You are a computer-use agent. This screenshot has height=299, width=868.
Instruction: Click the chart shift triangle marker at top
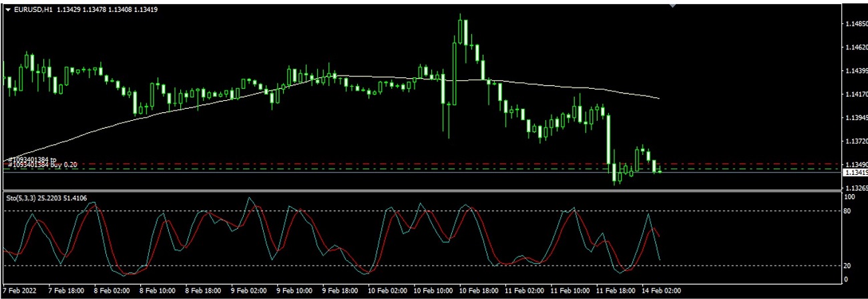click(x=673, y=5)
